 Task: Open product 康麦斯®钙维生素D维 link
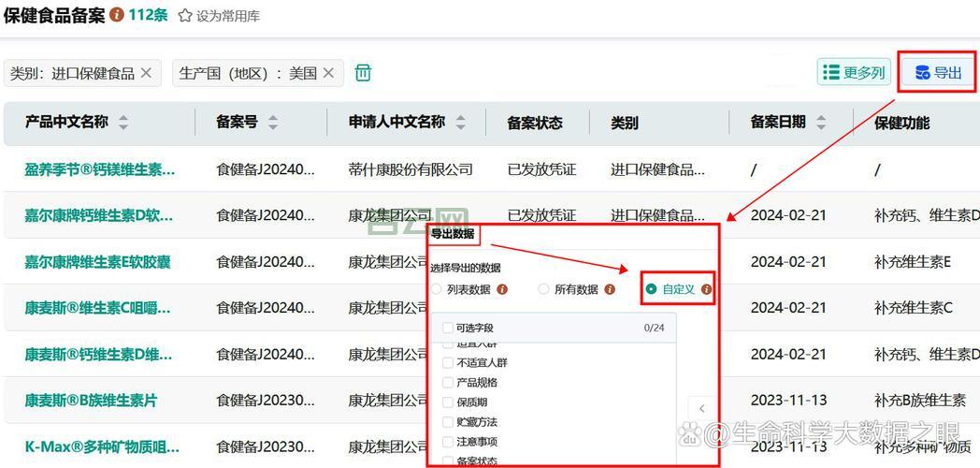[97, 355]
